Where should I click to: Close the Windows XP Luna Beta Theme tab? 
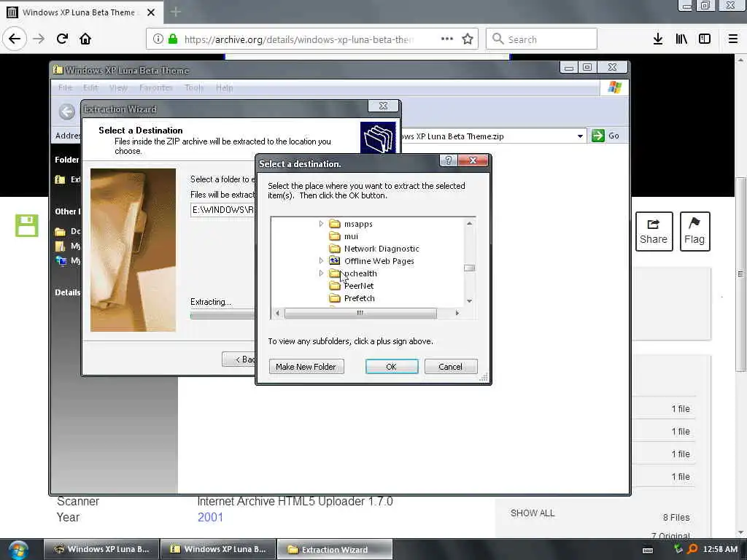pos(151,12)
